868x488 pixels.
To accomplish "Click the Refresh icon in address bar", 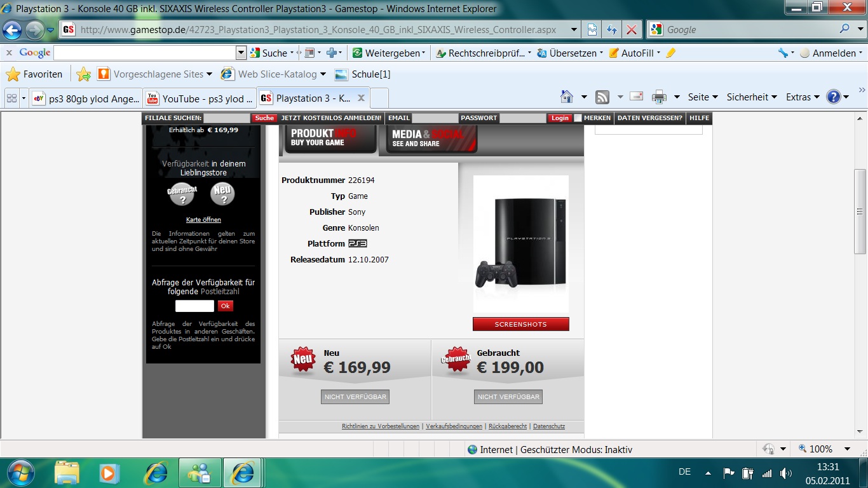I will point(611,30).
